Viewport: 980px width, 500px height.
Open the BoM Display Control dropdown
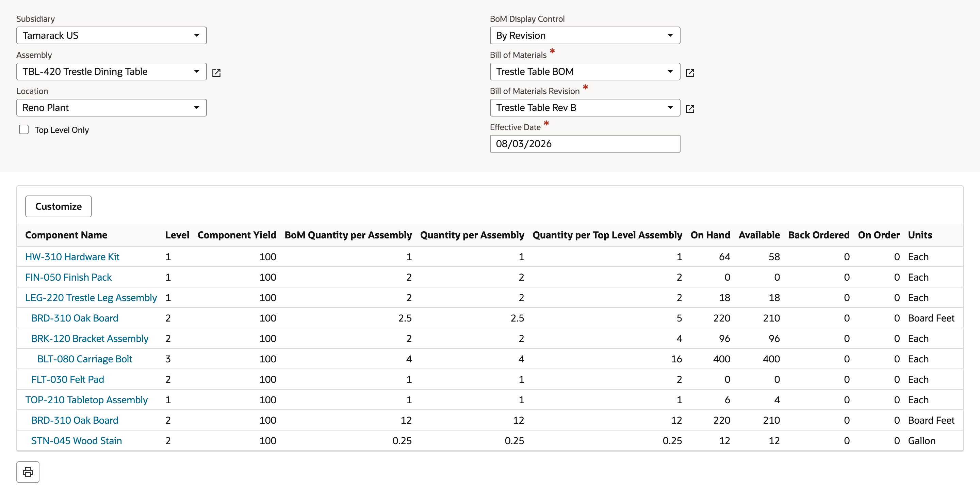(x=585, y=35)
